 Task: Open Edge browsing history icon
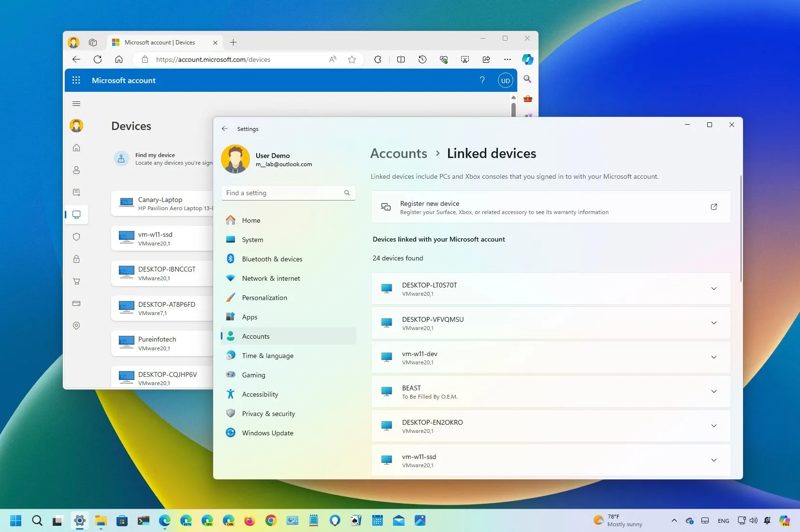pos(422,59)
